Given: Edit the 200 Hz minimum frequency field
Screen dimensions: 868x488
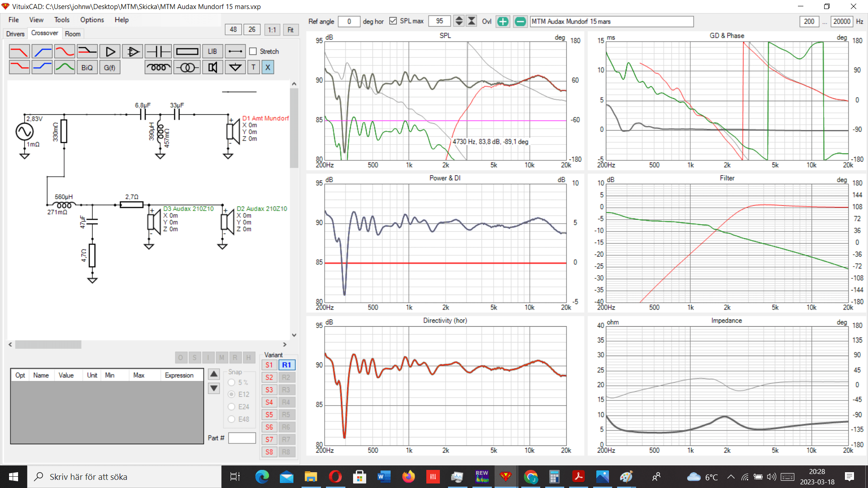Looking at the screenshot, I should (x=809, y=21).
